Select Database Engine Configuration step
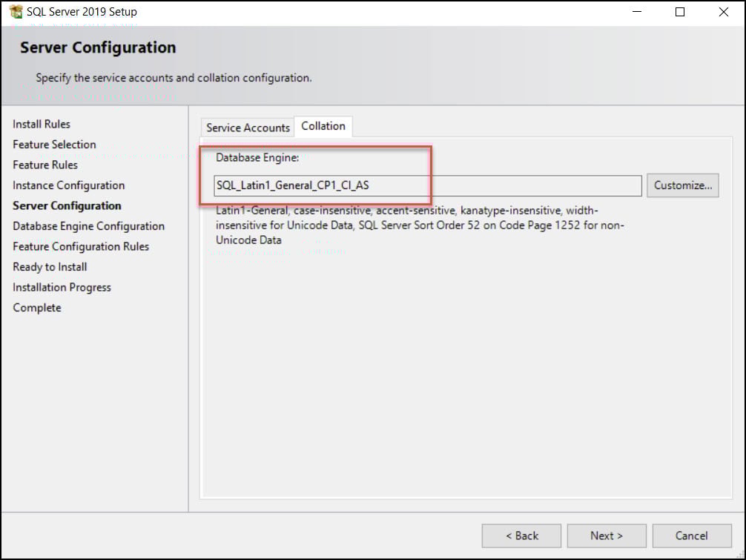This screenshot has height=560, width=746. pyautogui.click(x=88, y=226)
